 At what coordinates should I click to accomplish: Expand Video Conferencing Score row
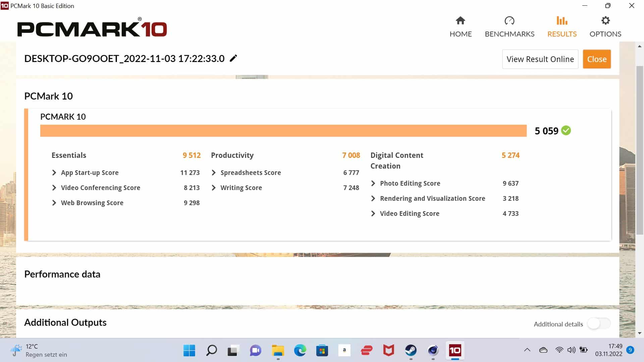54,188
